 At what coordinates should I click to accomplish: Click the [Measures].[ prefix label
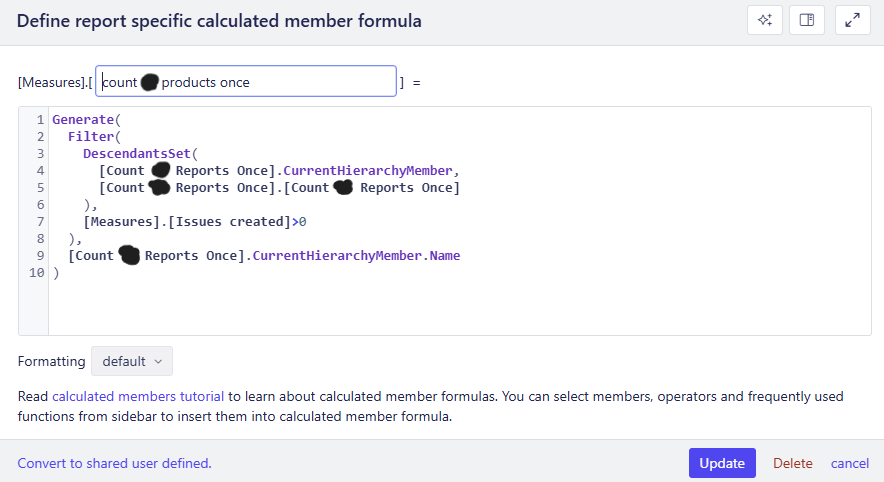(55, 82)
